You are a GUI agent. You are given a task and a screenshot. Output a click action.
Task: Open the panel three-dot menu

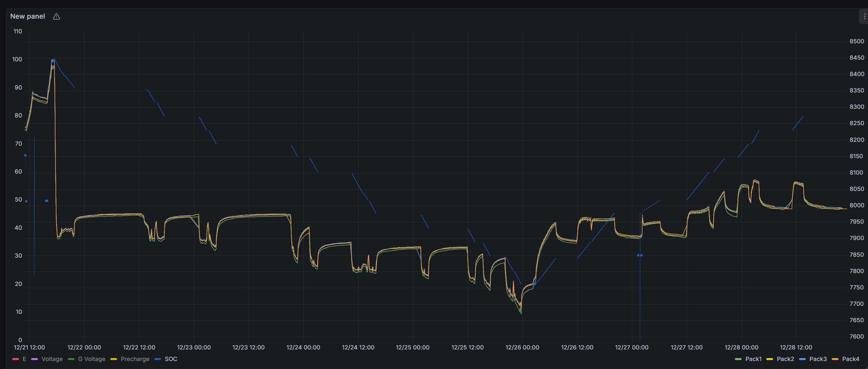point(864,16)
